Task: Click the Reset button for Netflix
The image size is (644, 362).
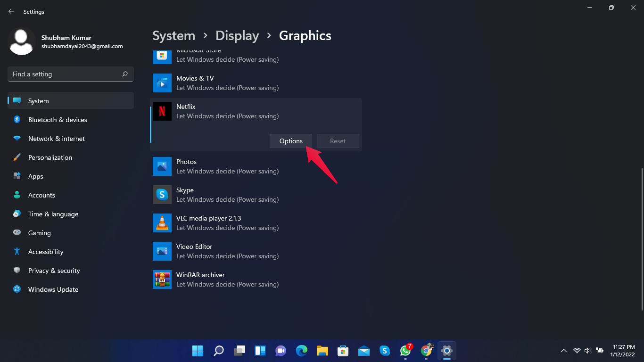Action: click(x=338, y=141)
